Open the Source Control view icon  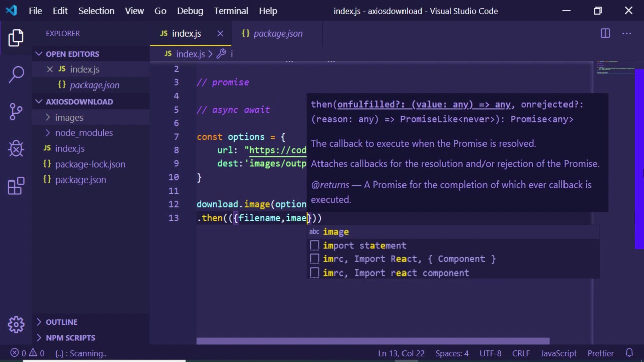coord(16,111)
